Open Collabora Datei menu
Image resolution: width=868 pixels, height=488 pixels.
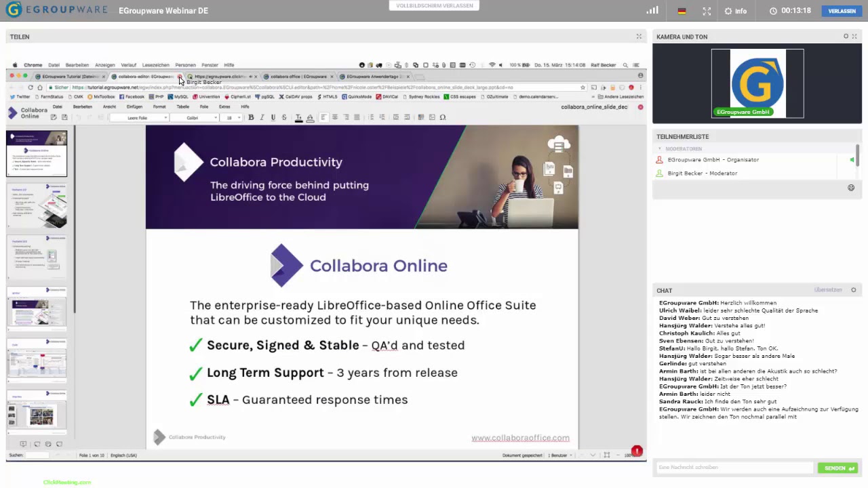[x=57, y=106]
